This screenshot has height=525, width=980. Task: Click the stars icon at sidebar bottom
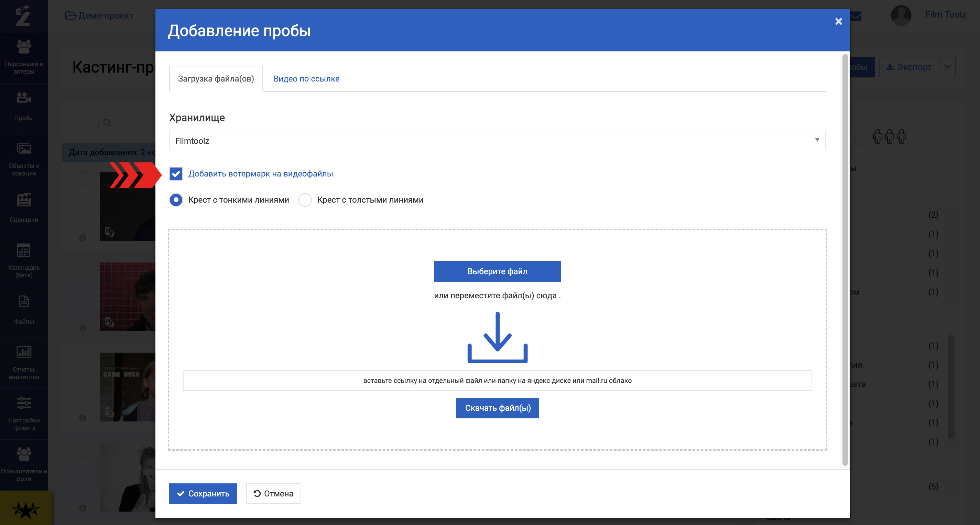point(25,510)
